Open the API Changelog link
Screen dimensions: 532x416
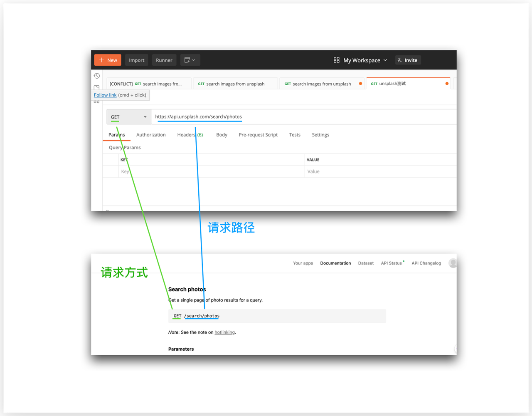pyautogui.click(x=426, y=263)
